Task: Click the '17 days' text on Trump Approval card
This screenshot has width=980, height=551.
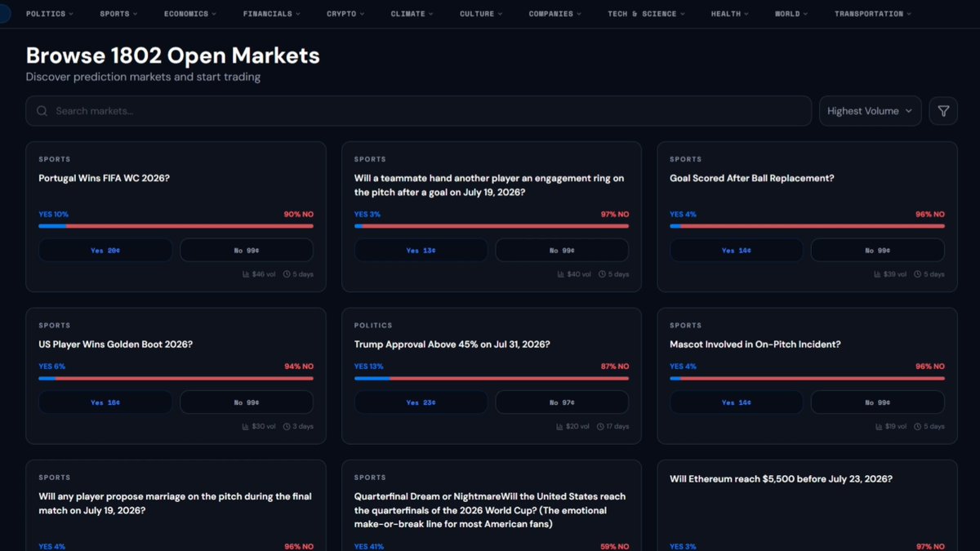Action: pos(618,426)
